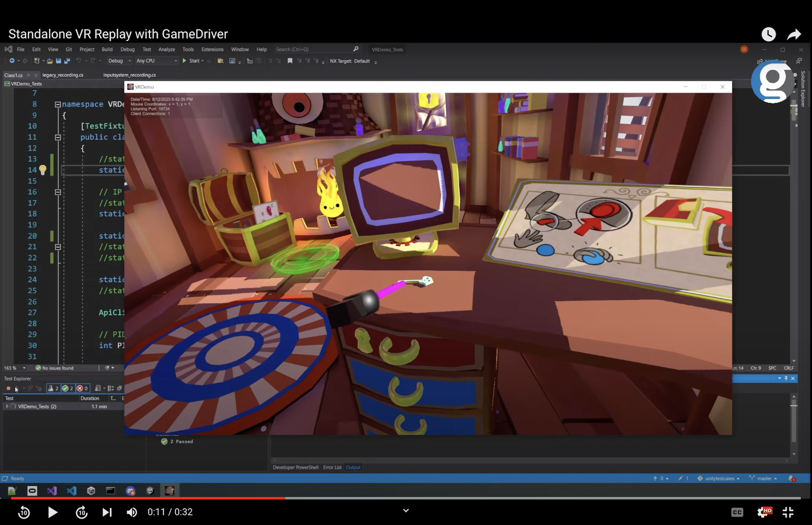Click the Open File folder icon
The width and height of the screenshot is (812, 525).
(50, 61)
